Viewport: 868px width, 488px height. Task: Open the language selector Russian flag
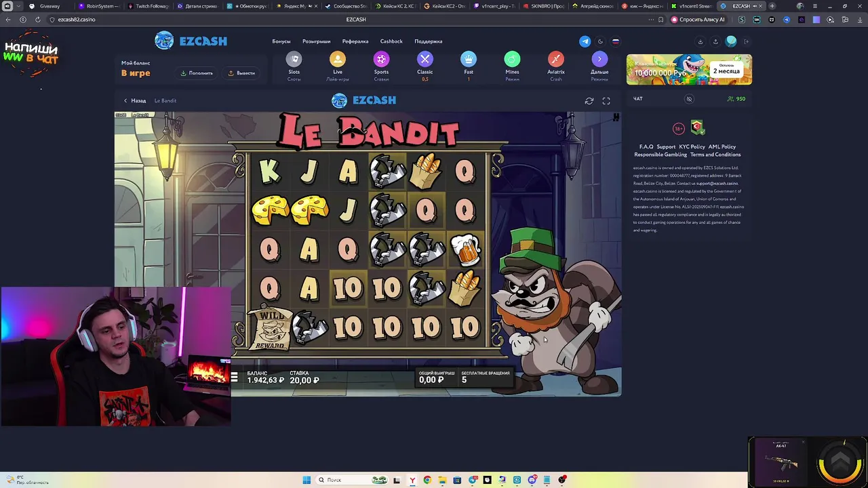(616, 41)
